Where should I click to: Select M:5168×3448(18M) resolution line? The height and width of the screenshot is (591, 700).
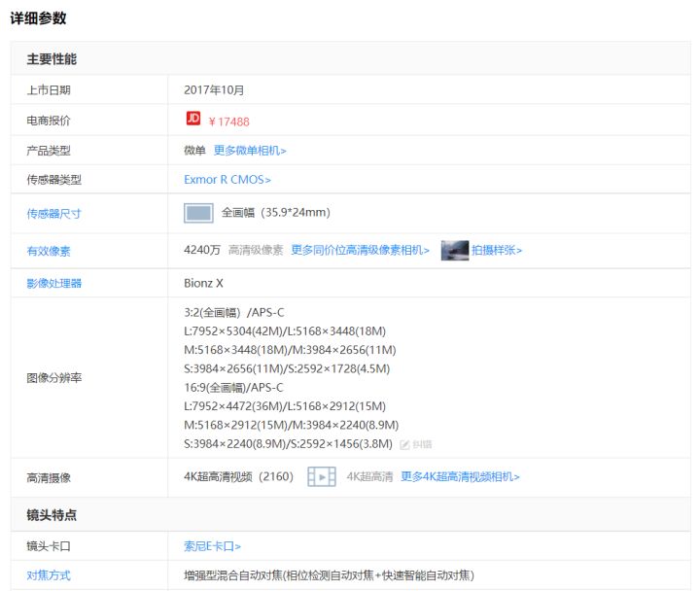290,350
